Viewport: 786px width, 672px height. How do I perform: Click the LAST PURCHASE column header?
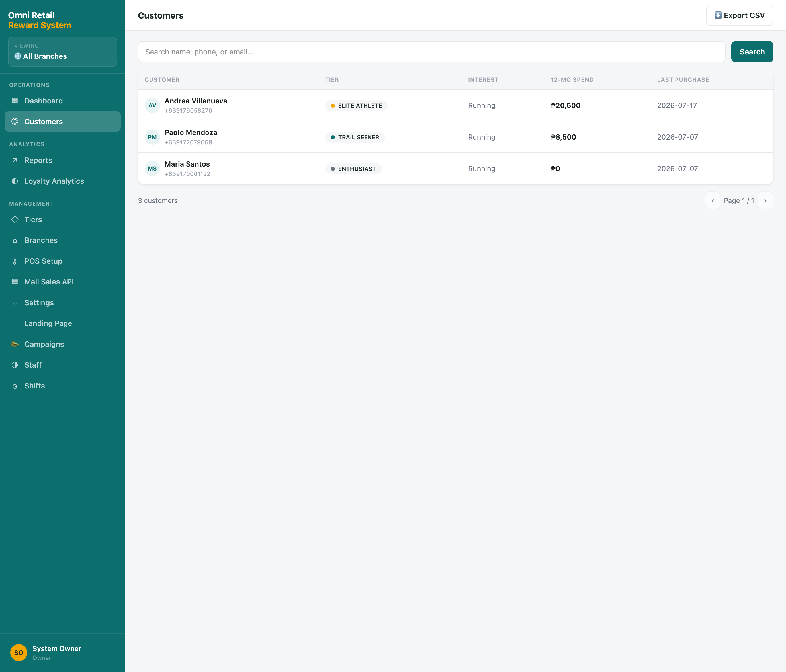pos(683,80)
